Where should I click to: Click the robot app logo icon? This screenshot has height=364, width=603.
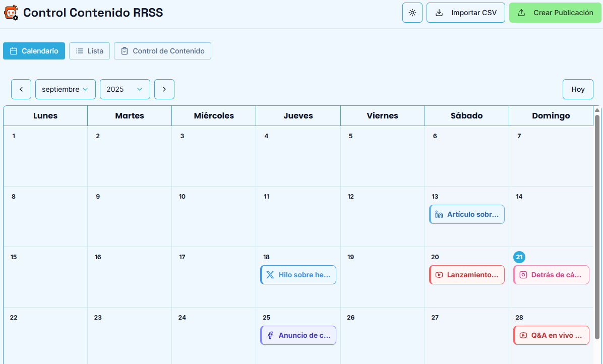11,13
